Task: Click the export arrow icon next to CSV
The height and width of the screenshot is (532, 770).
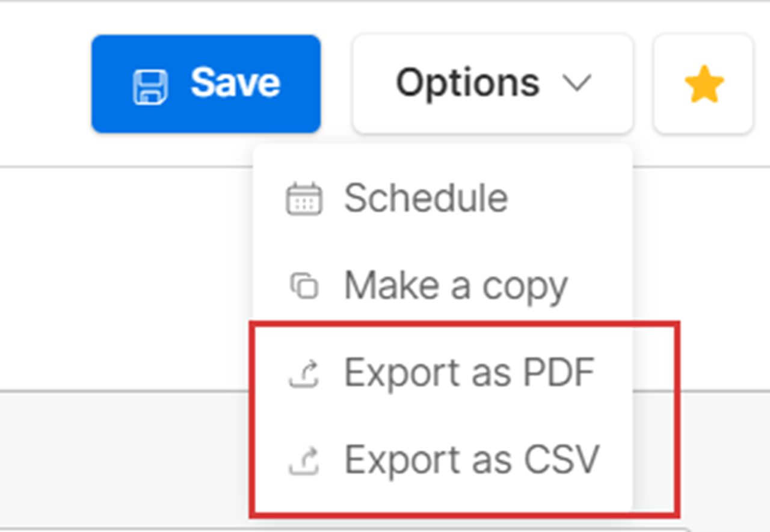Action: 304,460
